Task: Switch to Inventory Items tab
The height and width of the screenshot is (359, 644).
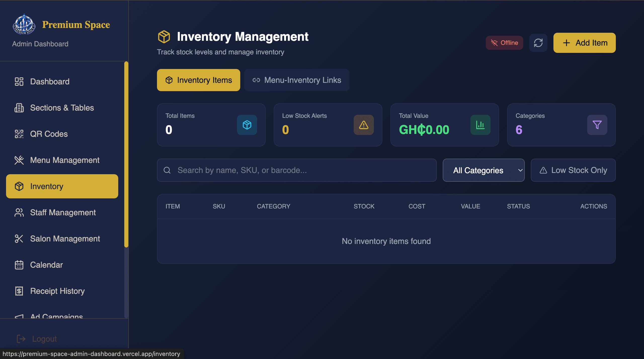Action: (198, 80)
